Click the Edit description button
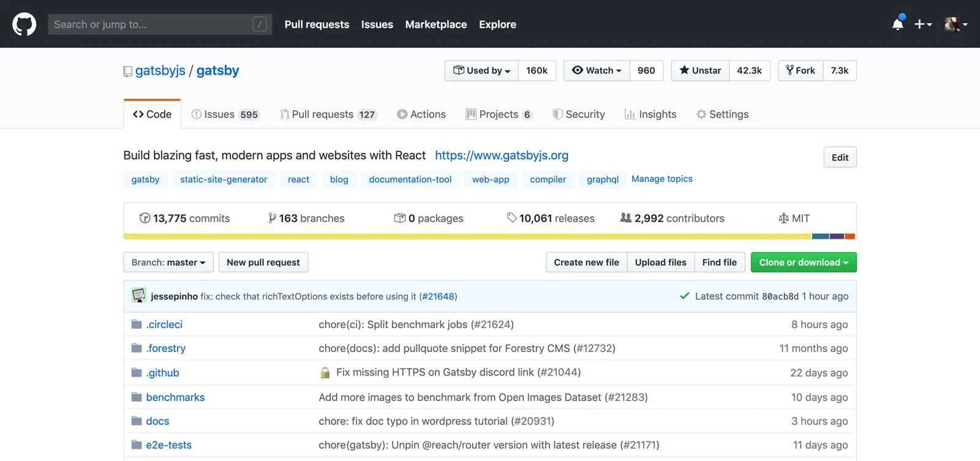980x461 pixels. (x=840, y=157)
